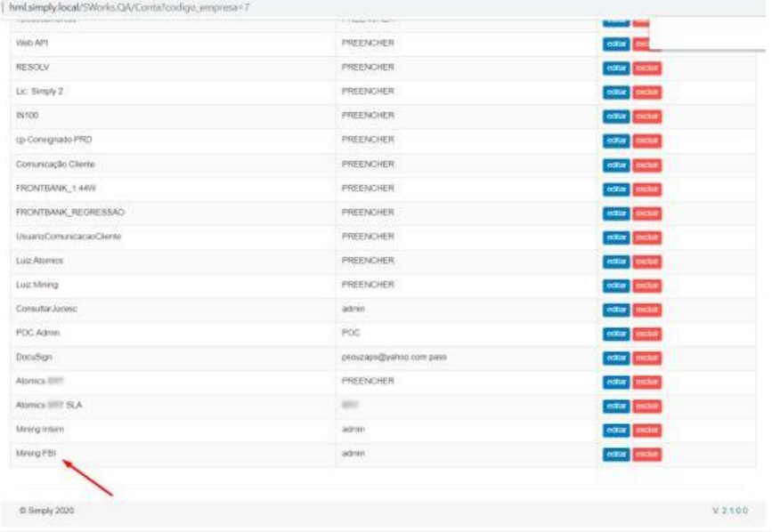Edit the Mining Intern account
Screen dimensions: 772x532
(x=616, y=431)
